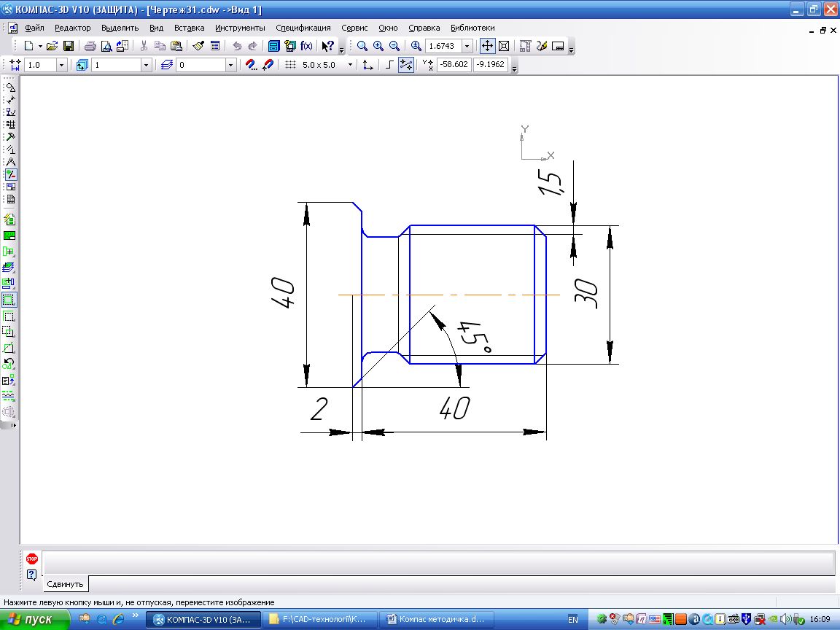Open the Библиотеки menu
Image resolution: width=840 pixels, height=630 pixels.
[x=472, y=28]
